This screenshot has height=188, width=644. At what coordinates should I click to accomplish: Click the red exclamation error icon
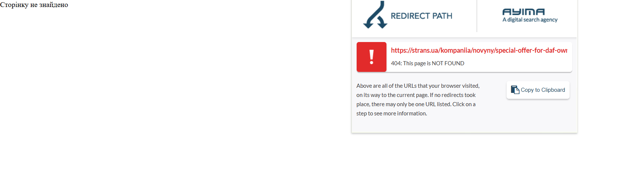(x=371, y=57)
